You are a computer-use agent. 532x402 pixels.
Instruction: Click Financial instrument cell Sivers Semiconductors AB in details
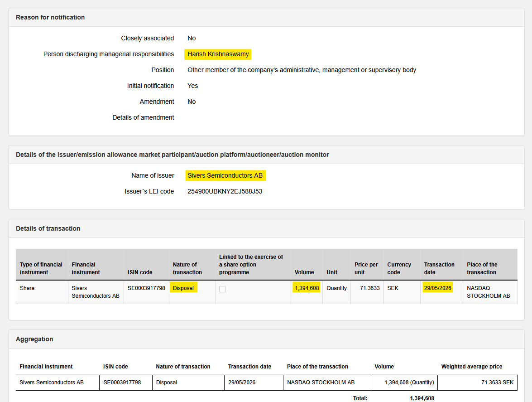tap(96, 292)
